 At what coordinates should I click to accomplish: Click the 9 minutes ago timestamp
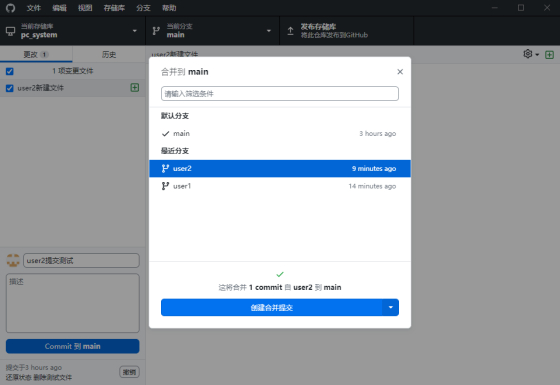(374, 169)
